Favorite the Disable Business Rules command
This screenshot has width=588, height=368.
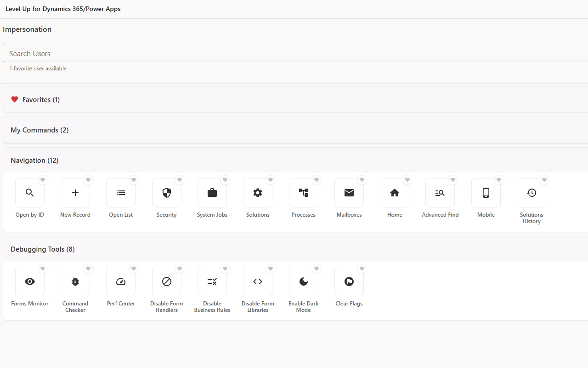click(x=225, y=269)
